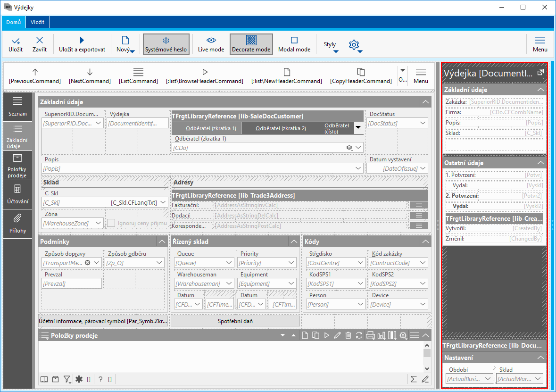Expand the DocStatus combo box

point(423,123)
